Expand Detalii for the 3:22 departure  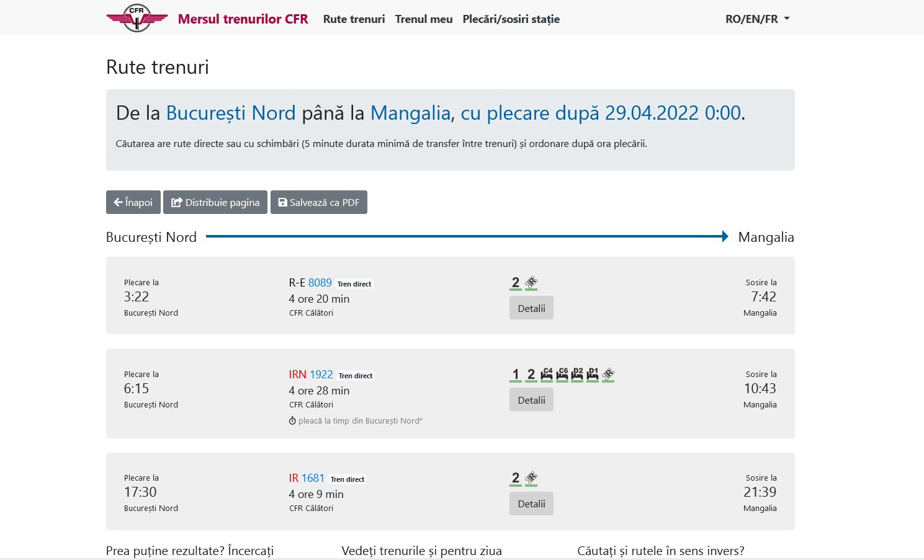pos(531,308)
